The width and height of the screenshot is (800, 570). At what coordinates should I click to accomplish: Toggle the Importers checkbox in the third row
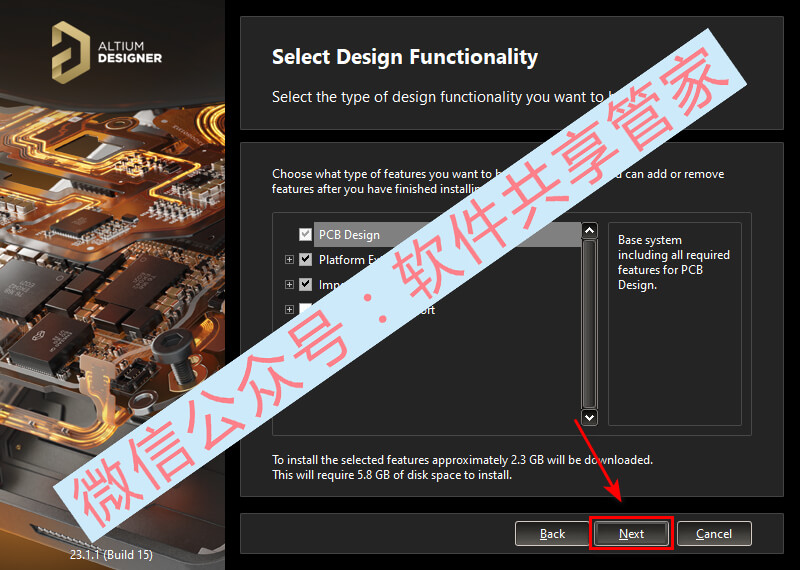tap(305, 284)
